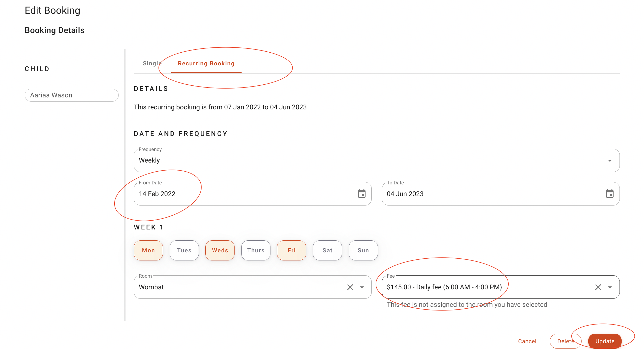The height and width of the screenshot is (349, 644).
Task: Click the Delete button
Action: click(x=565, y=341)
